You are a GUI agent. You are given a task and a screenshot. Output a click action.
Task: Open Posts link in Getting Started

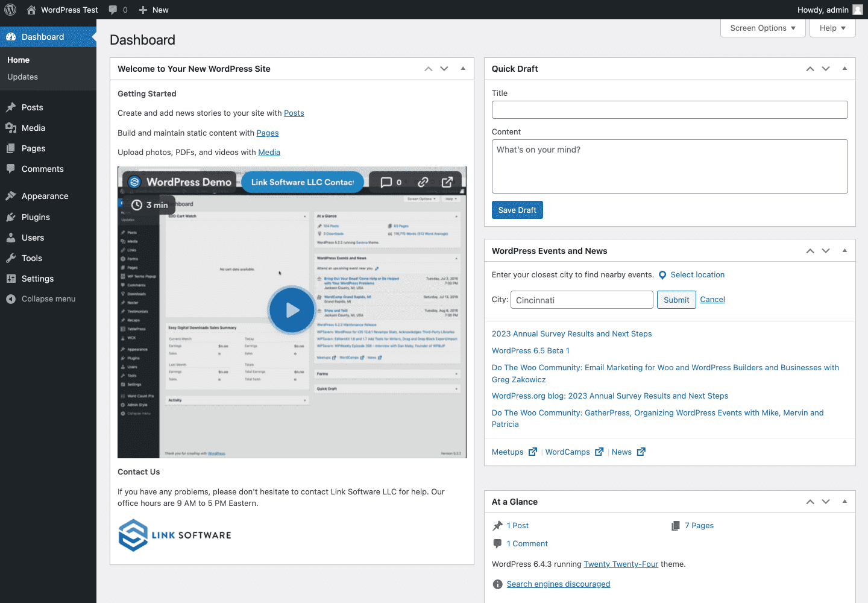[x=294, y=113]
